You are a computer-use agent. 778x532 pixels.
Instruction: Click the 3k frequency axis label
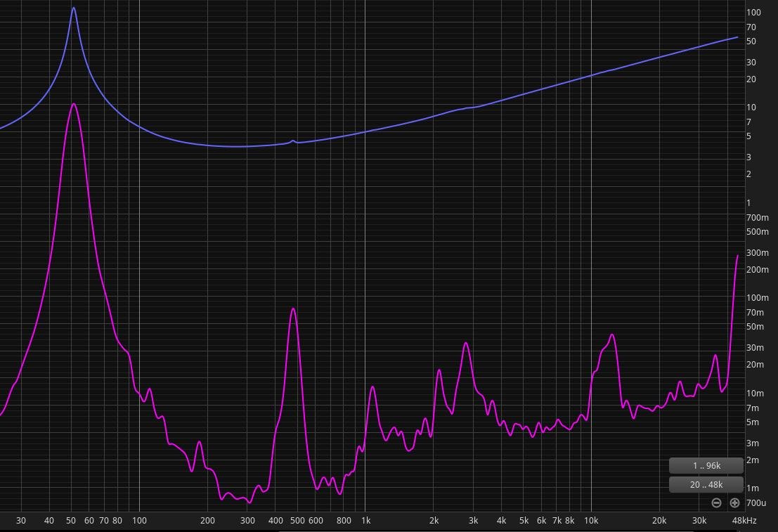[x=474, y=520]
